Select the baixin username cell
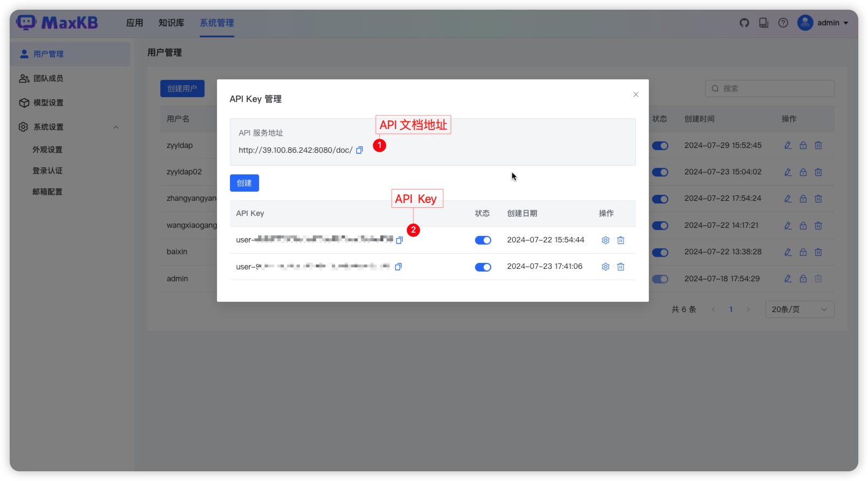This screenshot has height=481, width=868. click(x=177, y=252)
